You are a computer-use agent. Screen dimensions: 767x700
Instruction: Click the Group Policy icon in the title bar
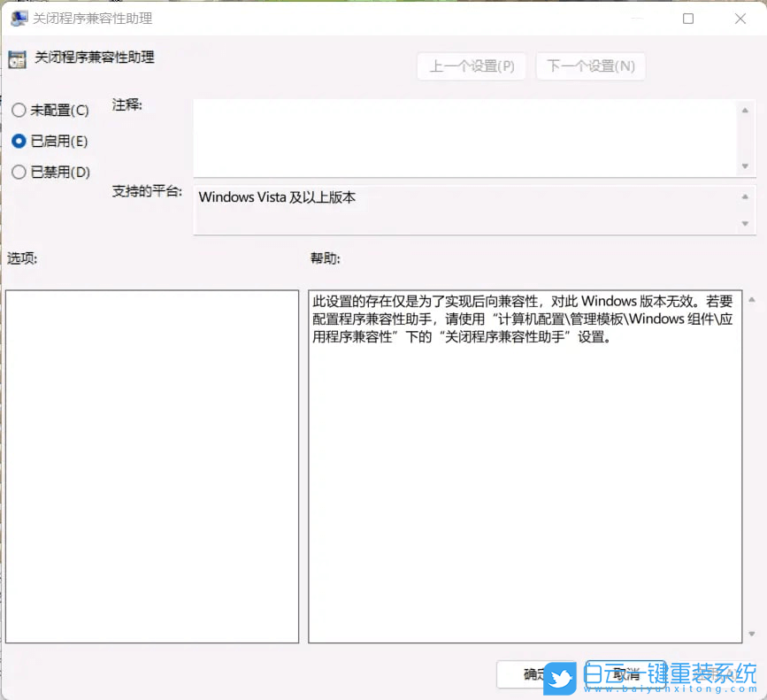pos(19,18)
